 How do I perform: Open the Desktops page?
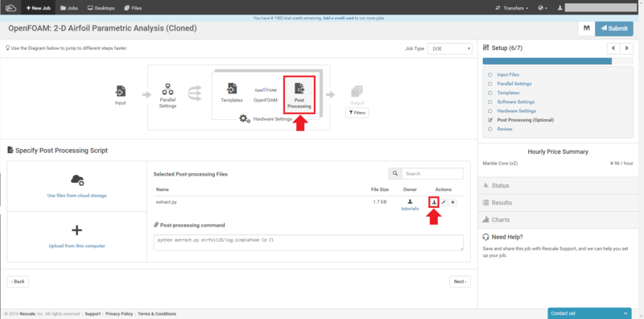[x=101, y=8]
